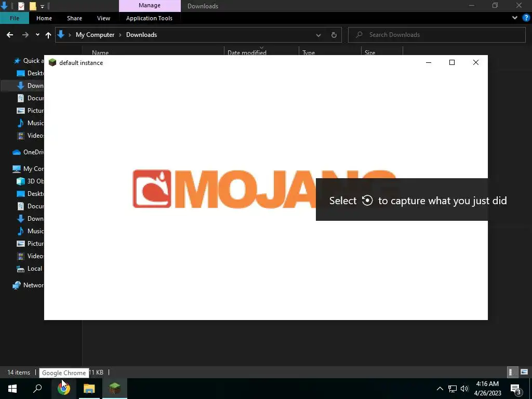This screenshot has height=399, width=532.
Task: Open Downloads under Quick access
Action: coord(31,86)
